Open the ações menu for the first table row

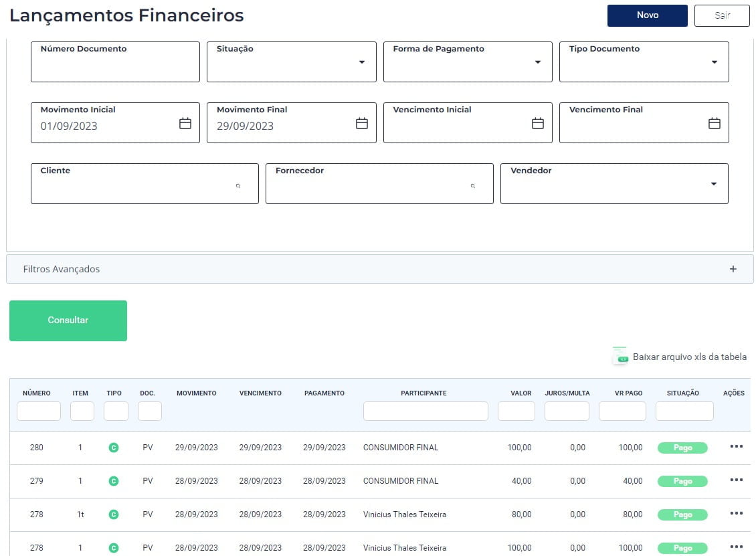click(x=737, y=447)
